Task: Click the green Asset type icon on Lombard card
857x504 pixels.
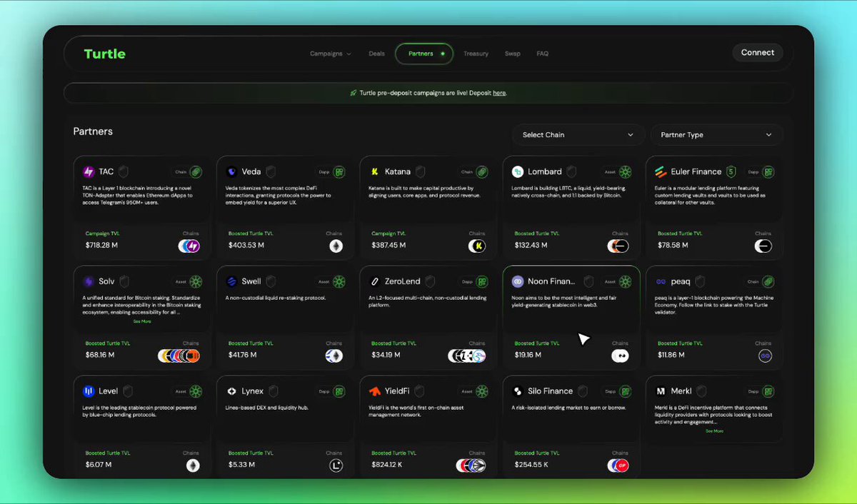Action: click(625, 172)
